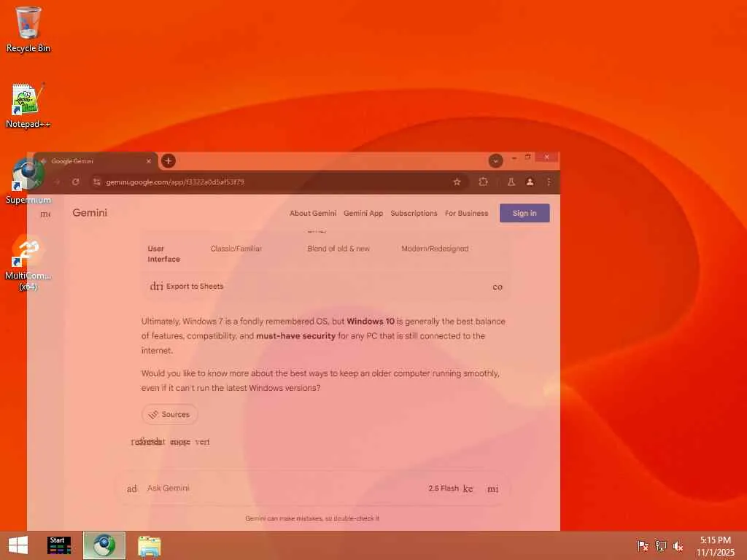747x560 pixels.
Task: Click the Supermium browser taskbar button
Action: click(x=104, y=545)
